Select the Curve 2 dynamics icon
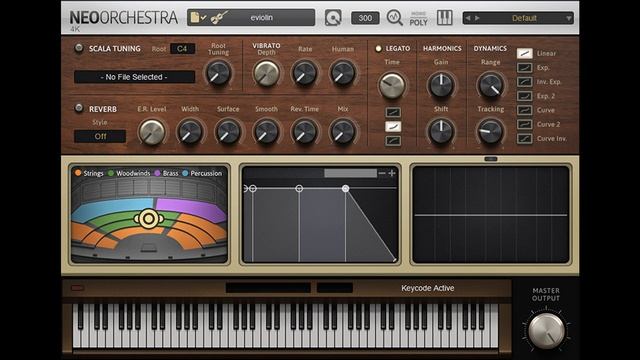The width and height of the screenshot is (640, 360). coord(524,124)
